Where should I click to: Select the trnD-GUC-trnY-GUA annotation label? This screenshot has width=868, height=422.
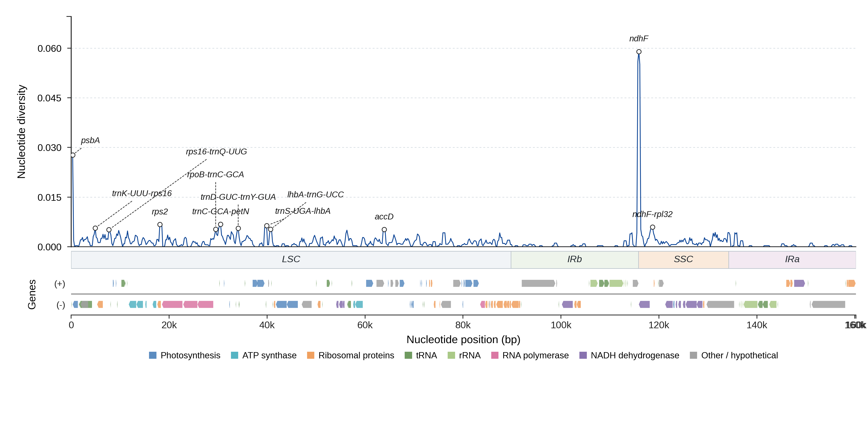[238, 197]
